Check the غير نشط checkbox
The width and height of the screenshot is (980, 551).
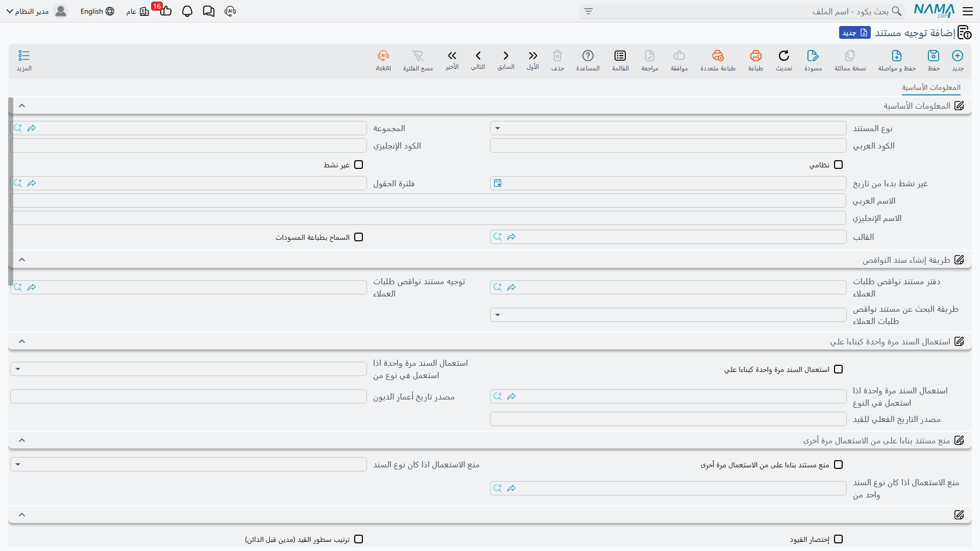click(x=358, y=165)
